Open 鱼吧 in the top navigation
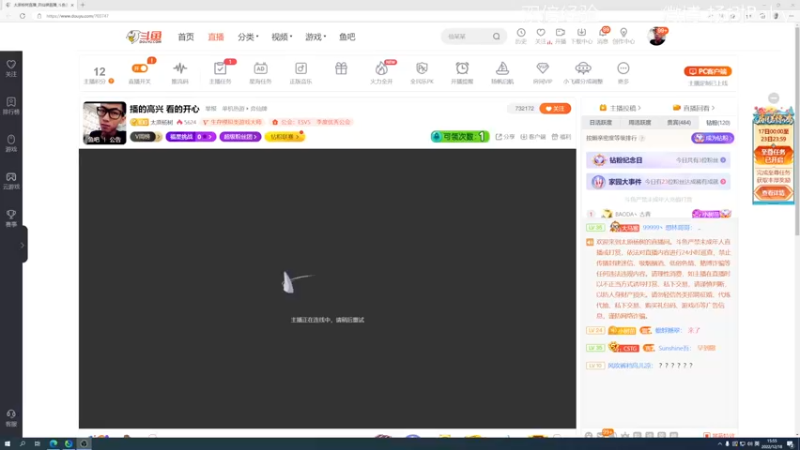 pyautogui.click(x=347, y=37)
